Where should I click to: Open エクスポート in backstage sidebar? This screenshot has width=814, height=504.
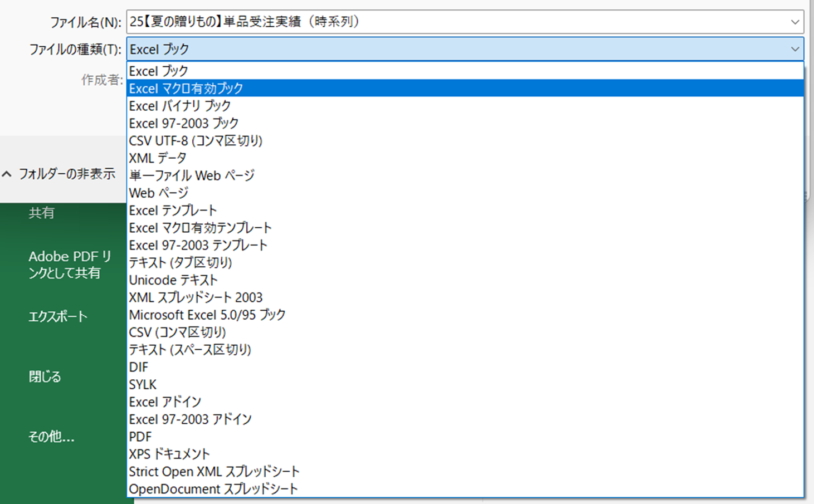[x=58, y=316]
